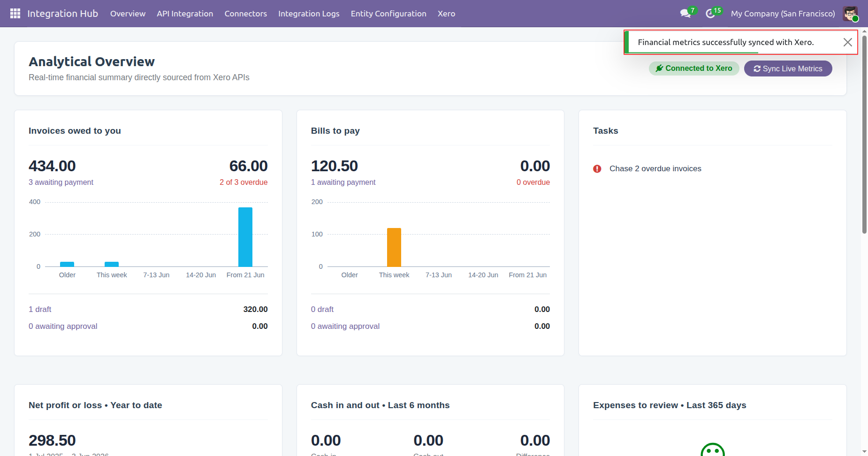Open the bills 0 draft link

tap(322, 309)
